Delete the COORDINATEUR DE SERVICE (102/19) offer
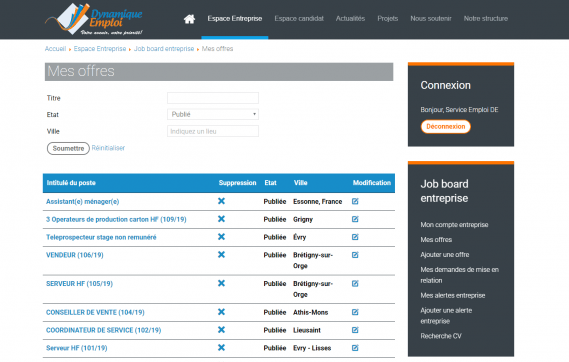569x362 pixels. click(x=221, y=330)
